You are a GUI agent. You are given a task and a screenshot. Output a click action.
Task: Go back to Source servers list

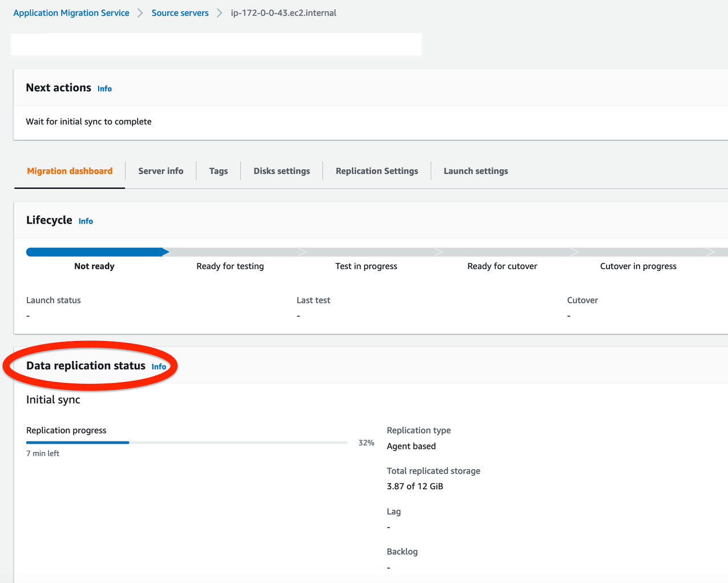(180, 13)
